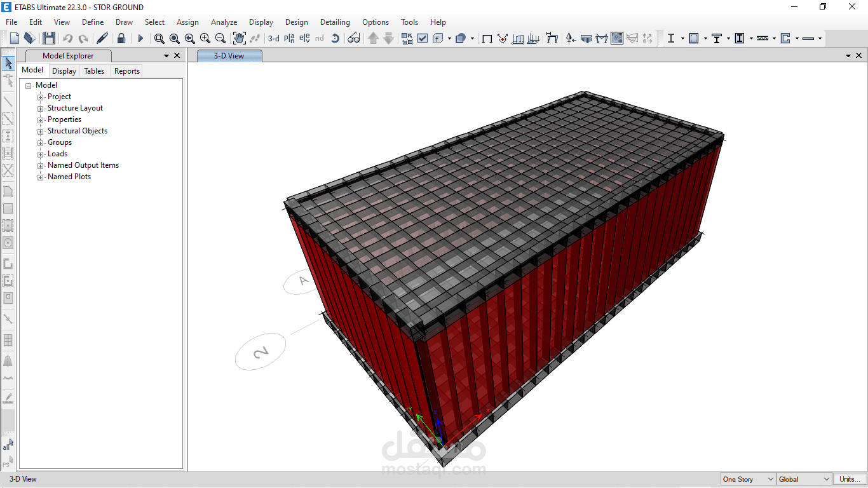The image size is (868, 488).
Task: Collapse the root Model node
Action: (29, 86)
